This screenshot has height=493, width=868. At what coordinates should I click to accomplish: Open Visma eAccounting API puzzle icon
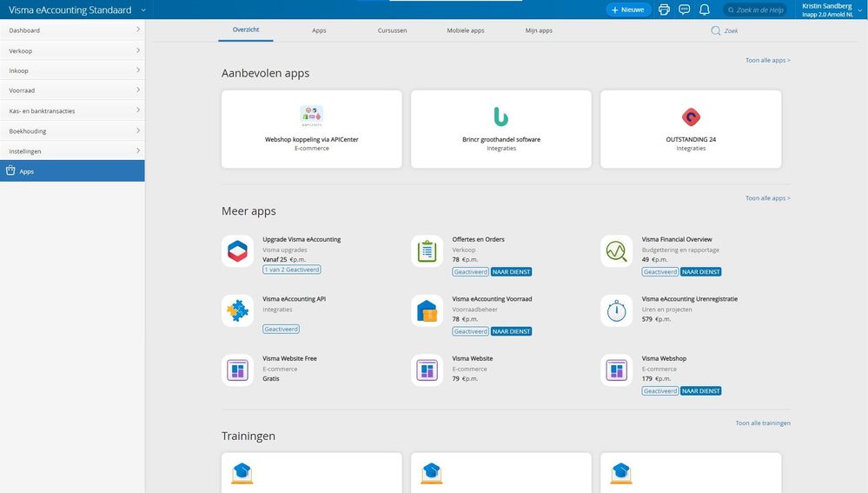click(237, 310)
